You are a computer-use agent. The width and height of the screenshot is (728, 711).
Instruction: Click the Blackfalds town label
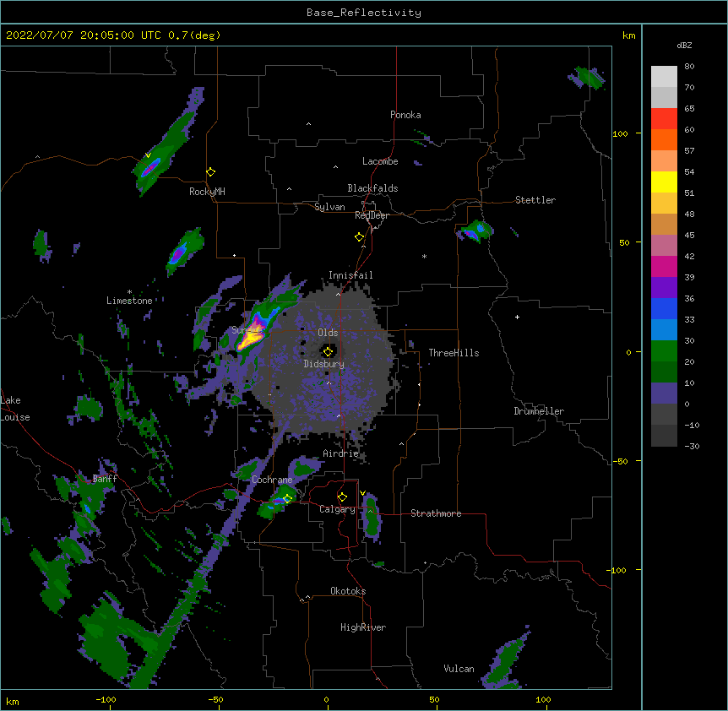click(372, 188)
